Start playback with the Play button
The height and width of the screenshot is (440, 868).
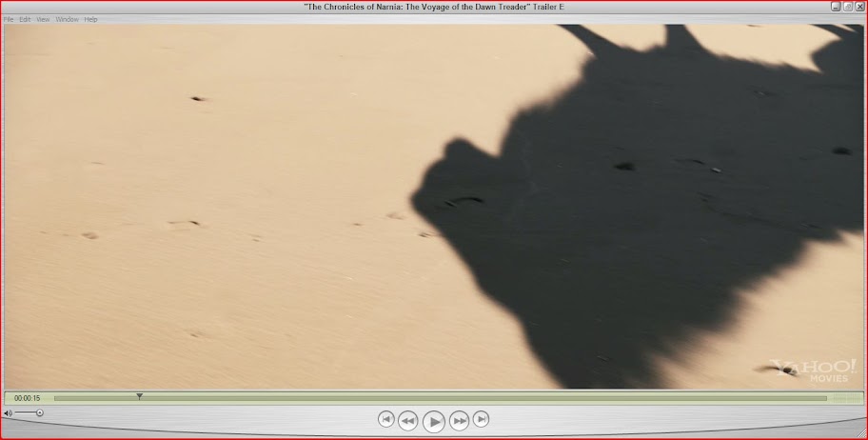(433, 422)
